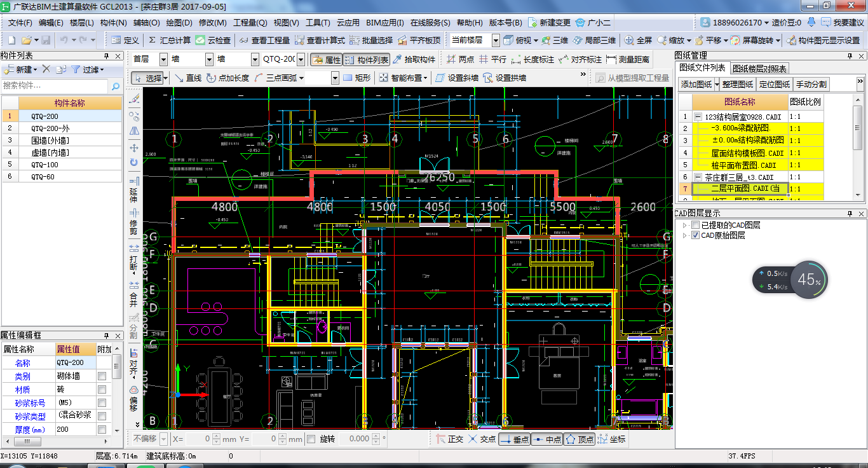
Task: Enable 局部三维 partial 3D view
Action: click(594, 40)
